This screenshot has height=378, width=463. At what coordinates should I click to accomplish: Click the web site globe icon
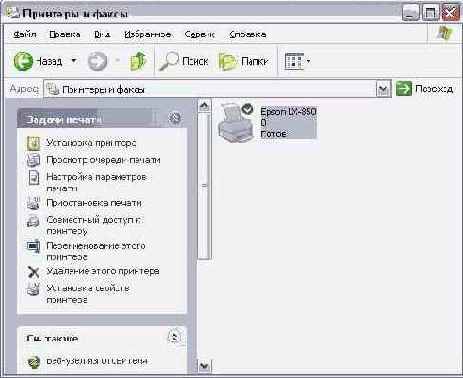(x=33, y=362)
